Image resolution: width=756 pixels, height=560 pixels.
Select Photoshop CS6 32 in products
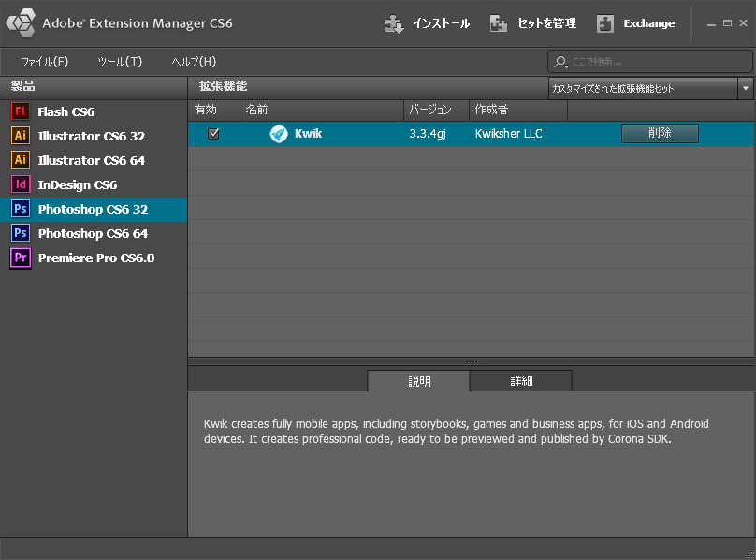tap(94, 209)
